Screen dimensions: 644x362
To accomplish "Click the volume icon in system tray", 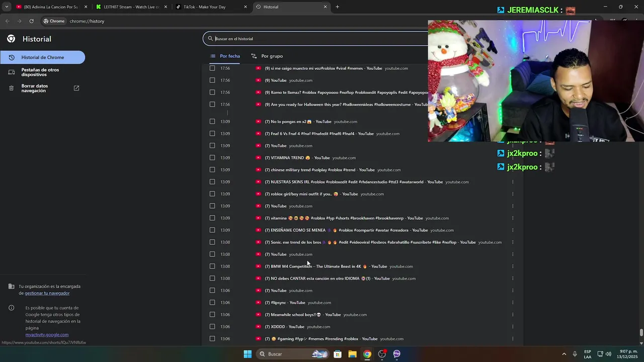I will (608, 354).
